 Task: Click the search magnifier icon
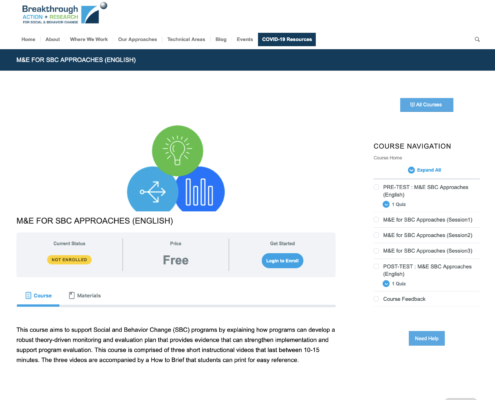coord(477,39)
